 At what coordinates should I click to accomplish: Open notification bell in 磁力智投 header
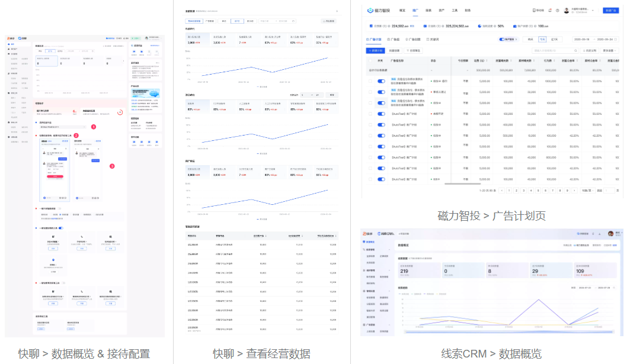point(550,11)
